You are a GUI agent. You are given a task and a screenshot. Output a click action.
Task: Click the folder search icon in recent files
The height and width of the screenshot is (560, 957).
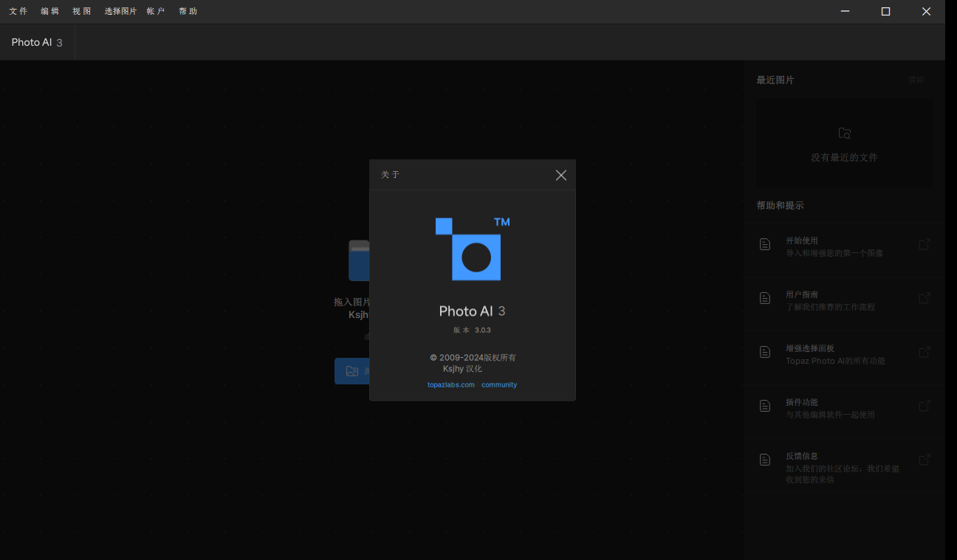point(845,134)
